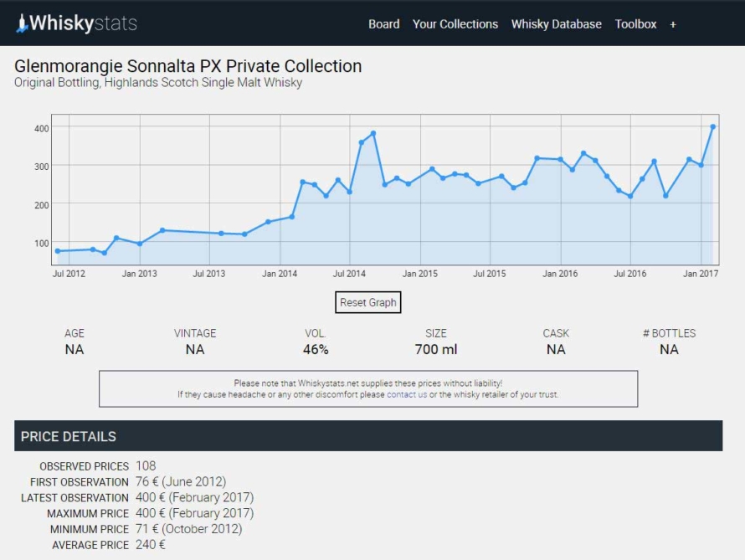Click 'Original Bottling, Highlands Scotch Single Malt Whisky' subtitle
Image resolution: width=745 pixels, height=560 pixels.
click(x=158, y=83)
